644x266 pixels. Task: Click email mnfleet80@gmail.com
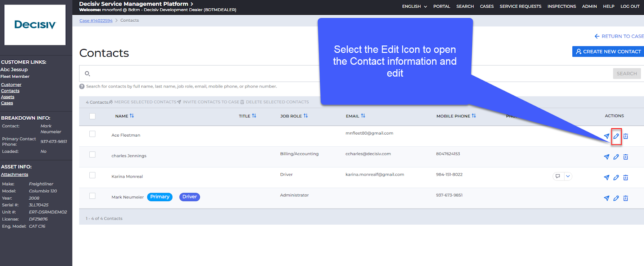pos(369,133)
